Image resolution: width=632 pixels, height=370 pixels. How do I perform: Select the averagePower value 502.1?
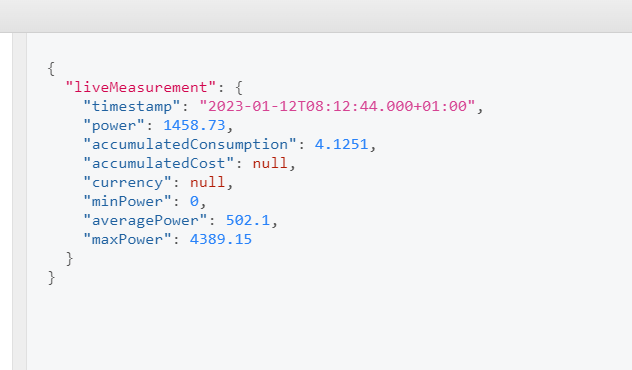coord(248,220)
